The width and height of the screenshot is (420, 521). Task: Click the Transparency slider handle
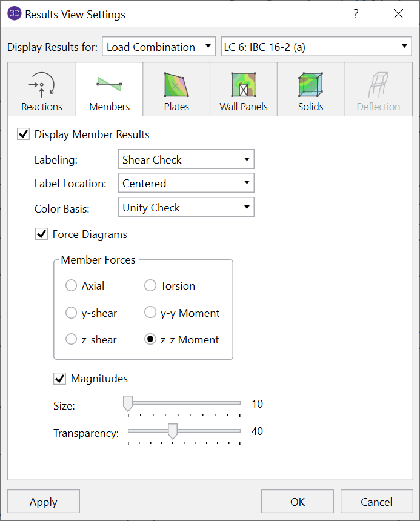click(173, 431)
